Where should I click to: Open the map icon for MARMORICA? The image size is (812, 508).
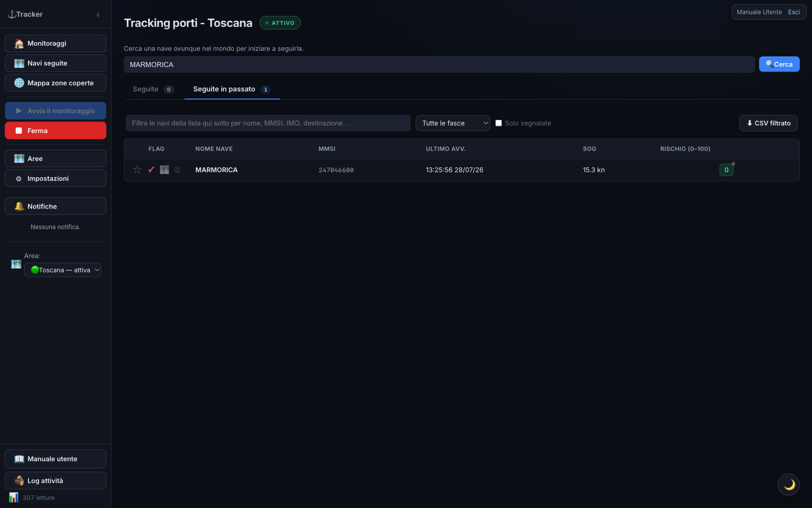pos(164,170)
